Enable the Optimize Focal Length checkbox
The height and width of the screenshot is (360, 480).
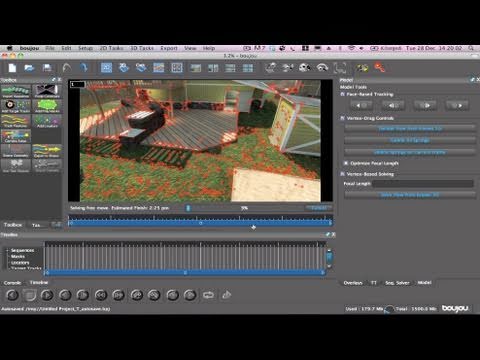pyautogui.click(x=346, y=163)
